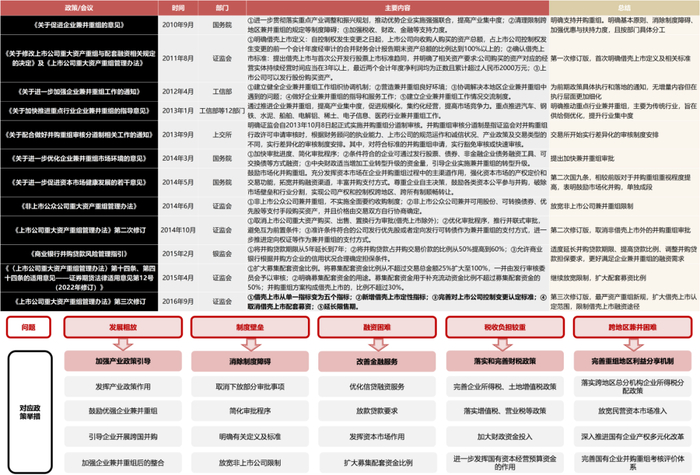Click the 主要内容 column header
The height and width of the screenshot is (475, 700).
click(397, 8)
